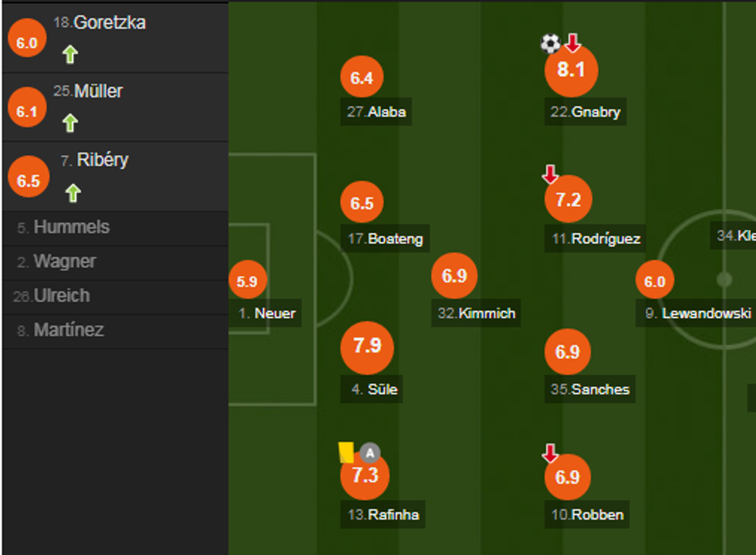756x555 pixels.
Task: Click the red substituted-off arrow above Robben
Action: tap(550, 453)
